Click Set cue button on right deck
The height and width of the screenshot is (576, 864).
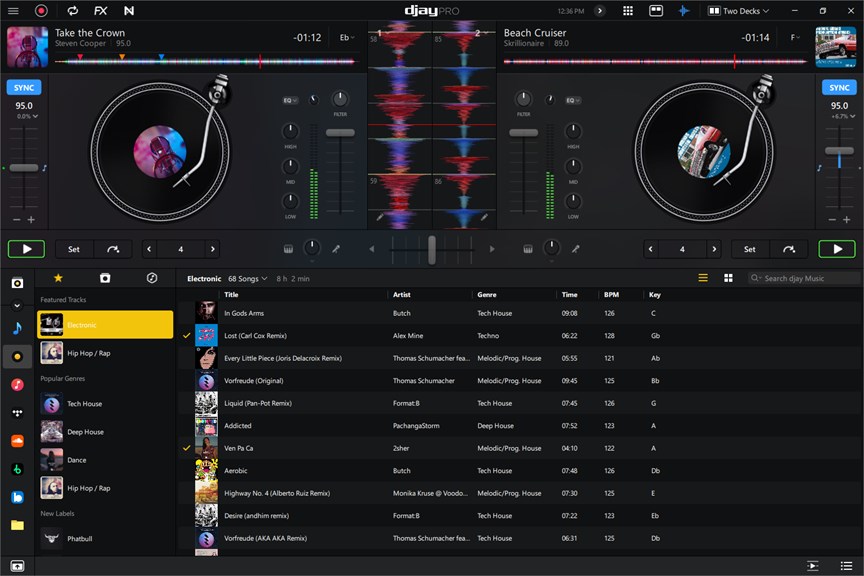click(x=749, y=249)
